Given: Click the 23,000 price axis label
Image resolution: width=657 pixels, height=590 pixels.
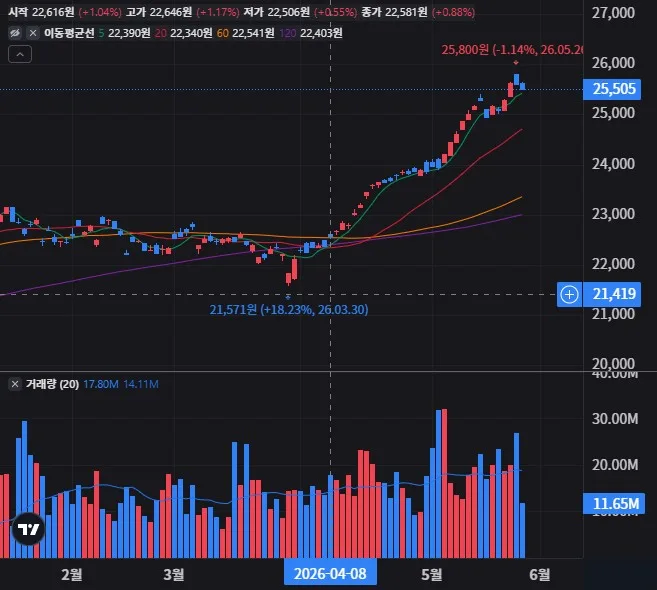Looking at the screenshot, I should [x=613, y=214].
